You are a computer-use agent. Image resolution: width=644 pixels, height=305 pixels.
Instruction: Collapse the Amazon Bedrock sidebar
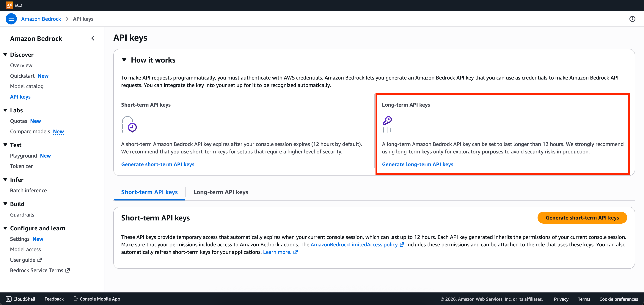tap(93, 38)
